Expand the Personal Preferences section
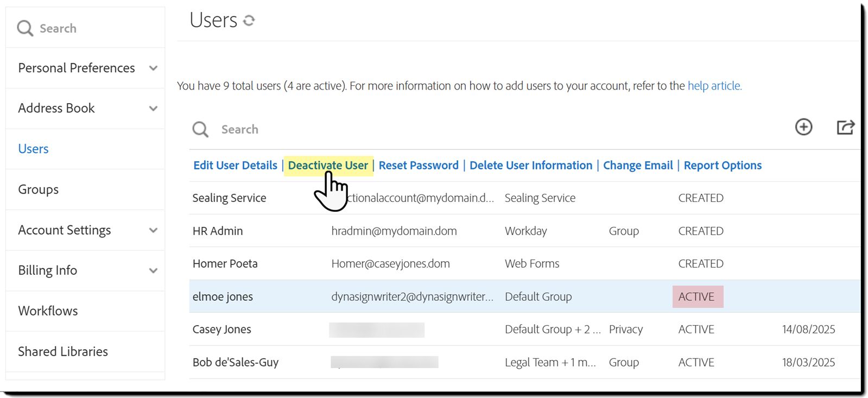 (153, 68)
